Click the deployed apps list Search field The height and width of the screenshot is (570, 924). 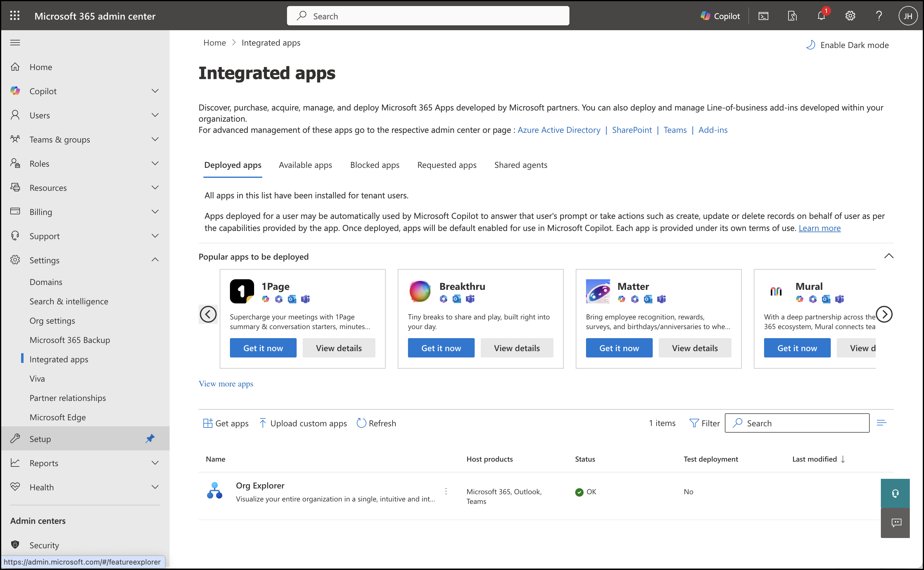point(802,423)
